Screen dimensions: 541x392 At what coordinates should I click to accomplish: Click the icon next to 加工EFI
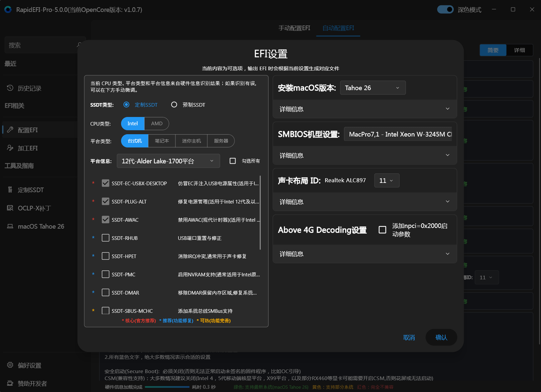(x=10, y=148)
